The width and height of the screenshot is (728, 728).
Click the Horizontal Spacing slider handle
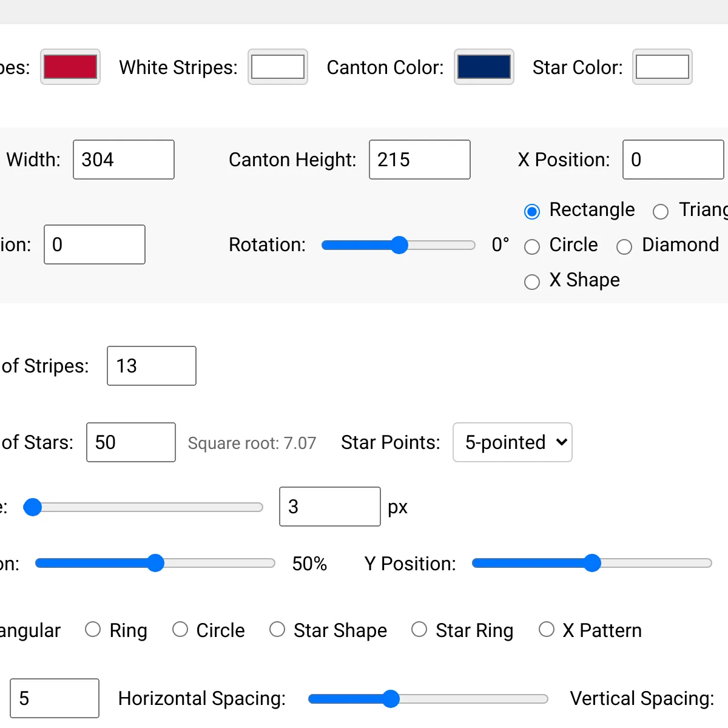coord(392,699)
